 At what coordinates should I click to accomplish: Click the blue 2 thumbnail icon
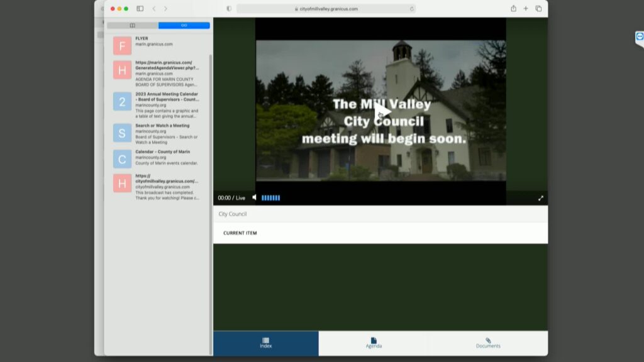coord(123,101)
